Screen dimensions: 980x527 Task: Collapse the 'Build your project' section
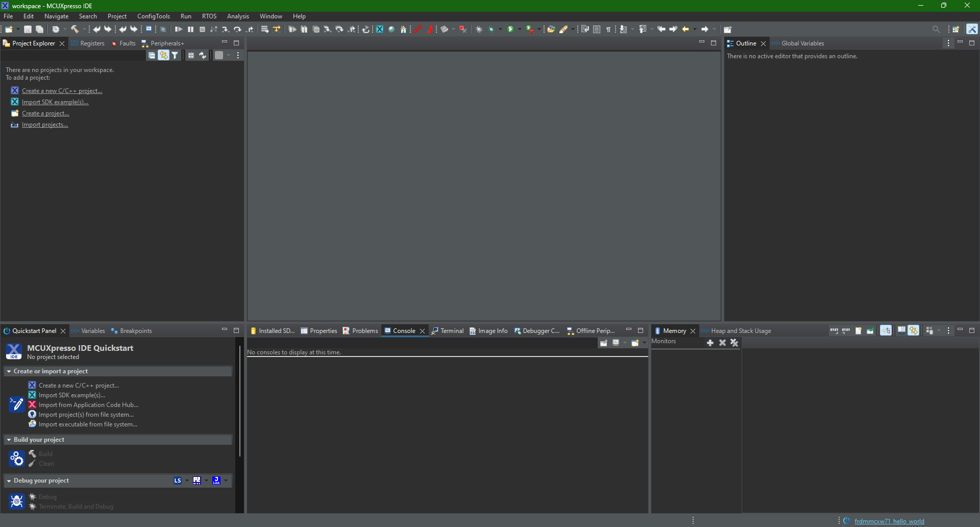coord(9,440)
